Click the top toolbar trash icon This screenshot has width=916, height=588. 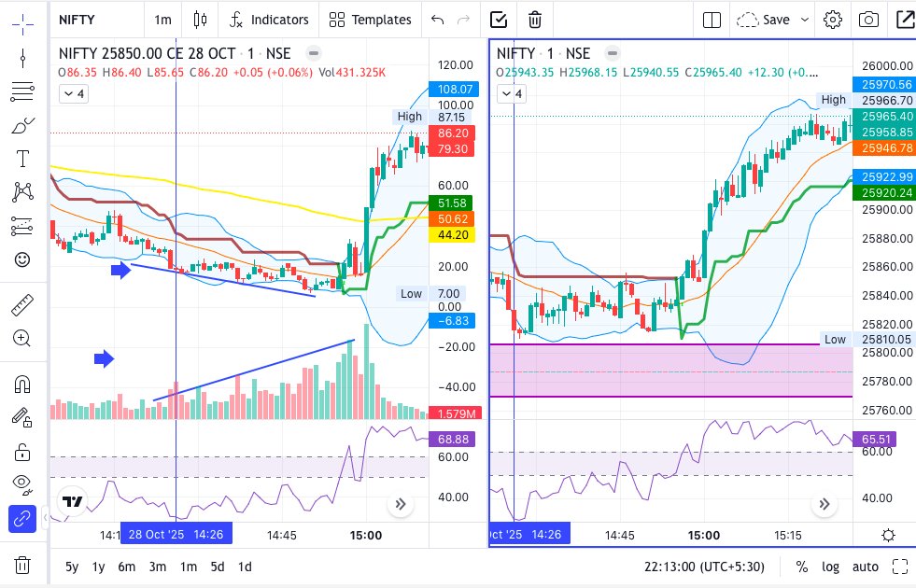[534, 20]
